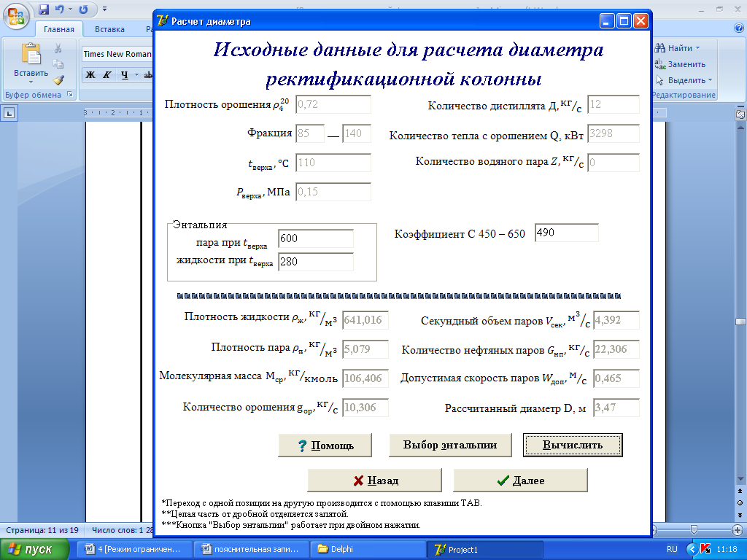
Task: Open Kaspersky tray icon
Action: pyautogui.click(x=705, y=549)
